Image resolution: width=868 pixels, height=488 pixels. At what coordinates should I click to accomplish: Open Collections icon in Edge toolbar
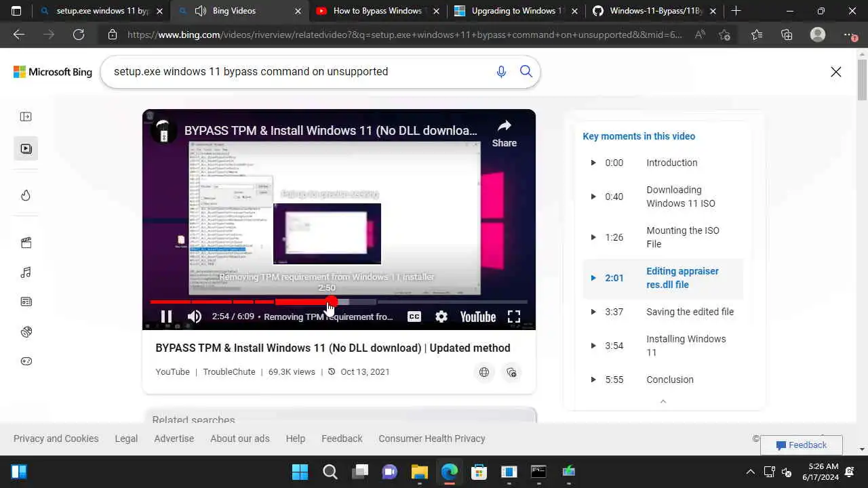coord(787,35)
